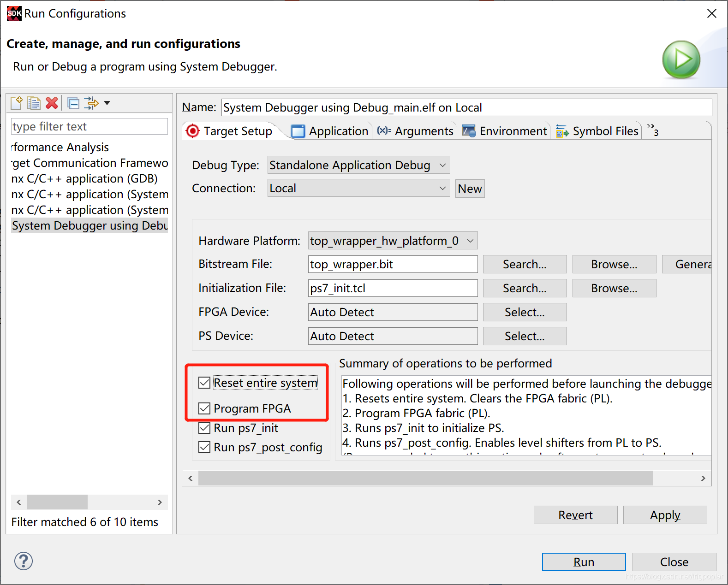Click right arrow of Target Setup scrollbar
The image size is (728, 585).
pyautogui.click(x=703, y=478)
